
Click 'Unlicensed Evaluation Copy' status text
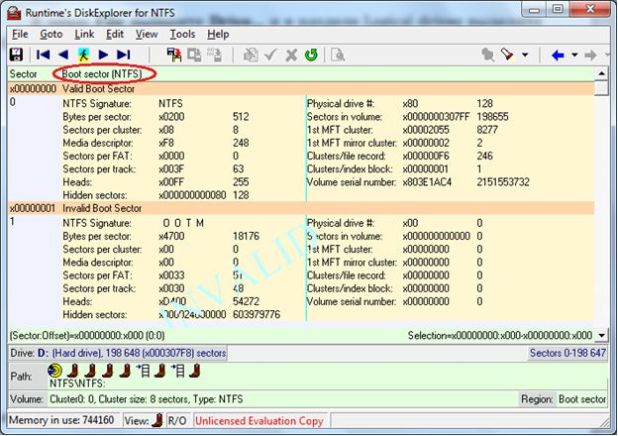[259, 421]
